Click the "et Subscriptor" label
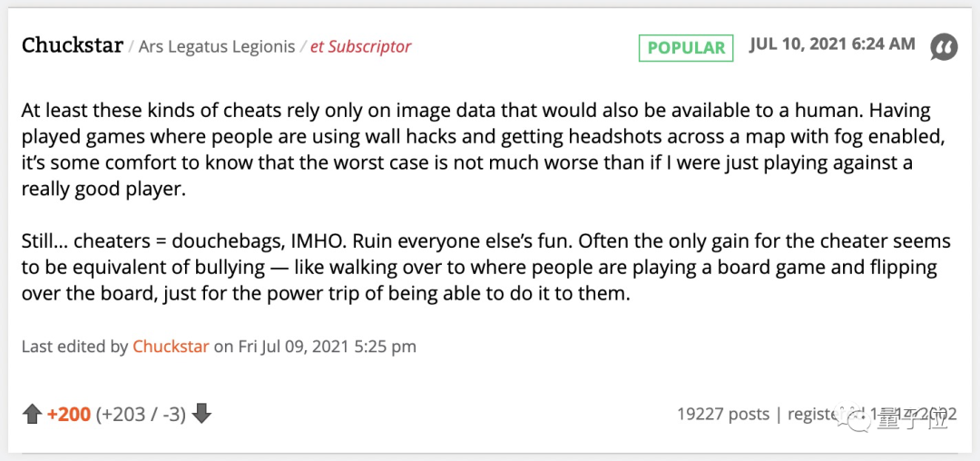This screenshot has height=461, width=980. 360,47
